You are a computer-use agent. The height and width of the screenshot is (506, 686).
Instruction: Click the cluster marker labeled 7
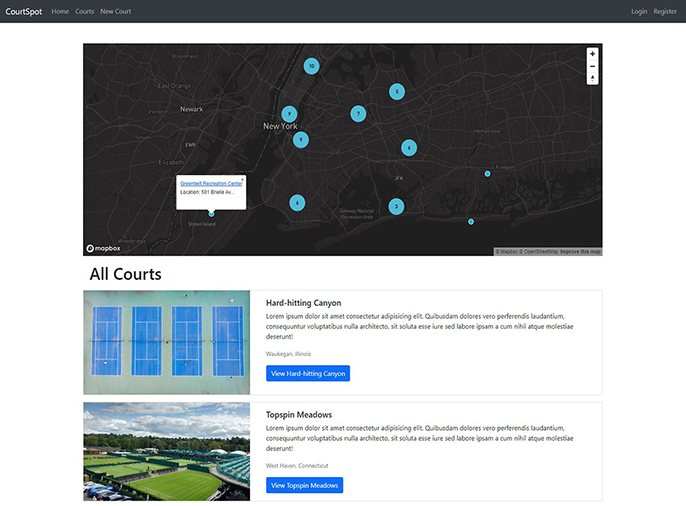[358, 114]
